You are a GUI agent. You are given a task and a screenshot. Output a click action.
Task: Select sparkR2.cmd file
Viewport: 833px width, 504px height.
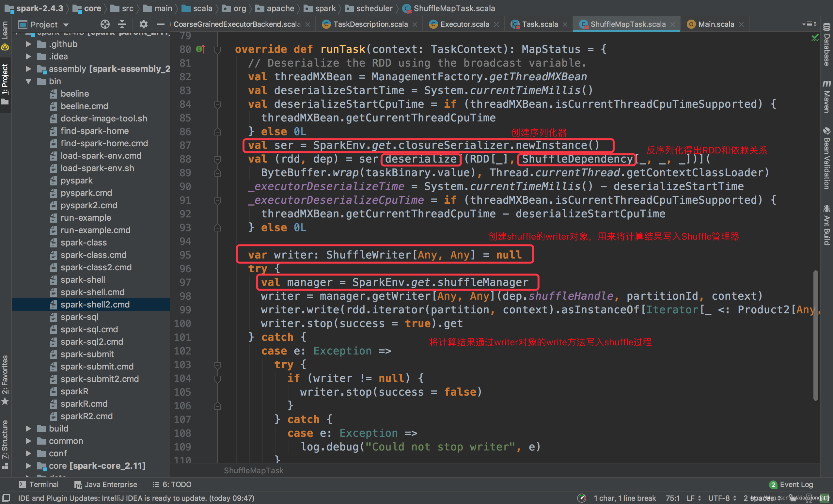(x=86, y=416)
